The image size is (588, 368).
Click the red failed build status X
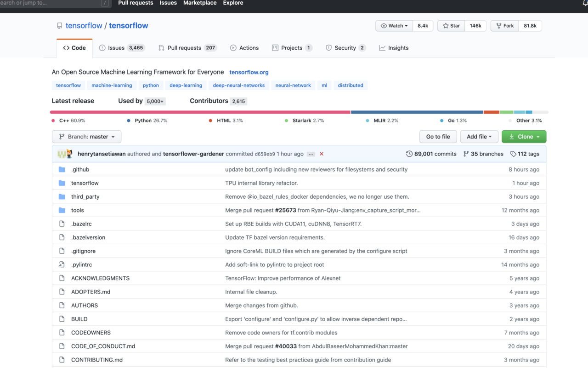322,154
